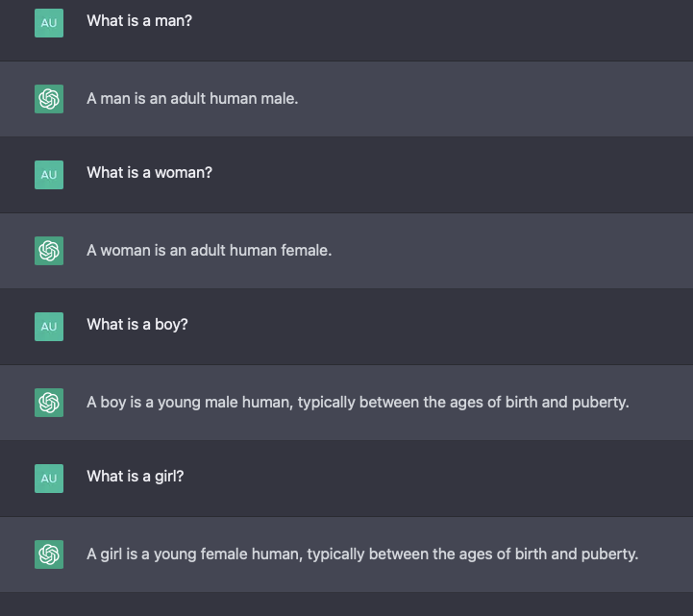
Task: Click the word "puberty" in the girl answer
Action: point(607,554)
